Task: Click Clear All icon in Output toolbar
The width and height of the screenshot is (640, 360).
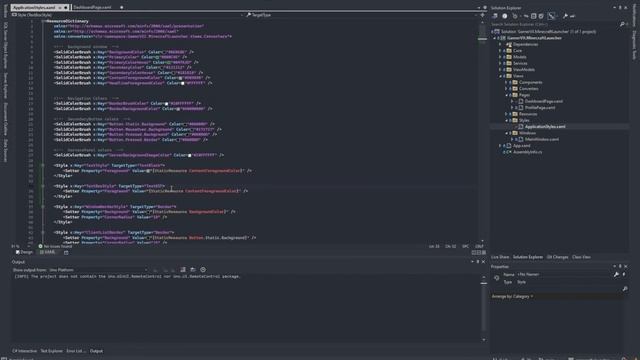Action: (x=183, y=270)
